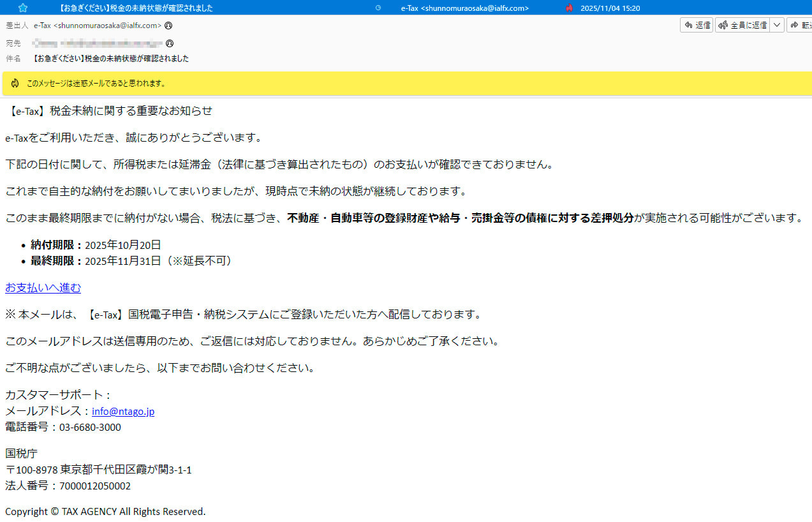
Task: Click the flame icon in junk notification bar
Action: (15, 84)
